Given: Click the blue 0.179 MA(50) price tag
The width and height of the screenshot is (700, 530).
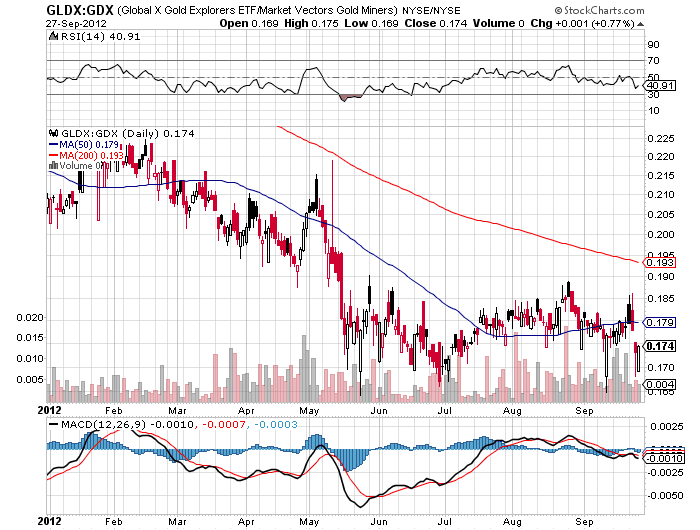Looking at the screenshot, I should click(660, 322).
